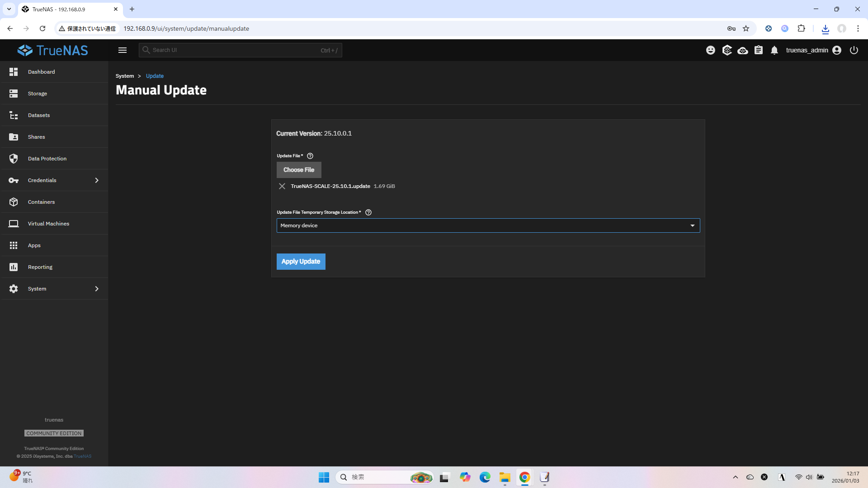Image resolution: width=868 pixels, height=488 pixels.
Task: Click the feedback smiley face icon
Action: click(x=711, y=50)
